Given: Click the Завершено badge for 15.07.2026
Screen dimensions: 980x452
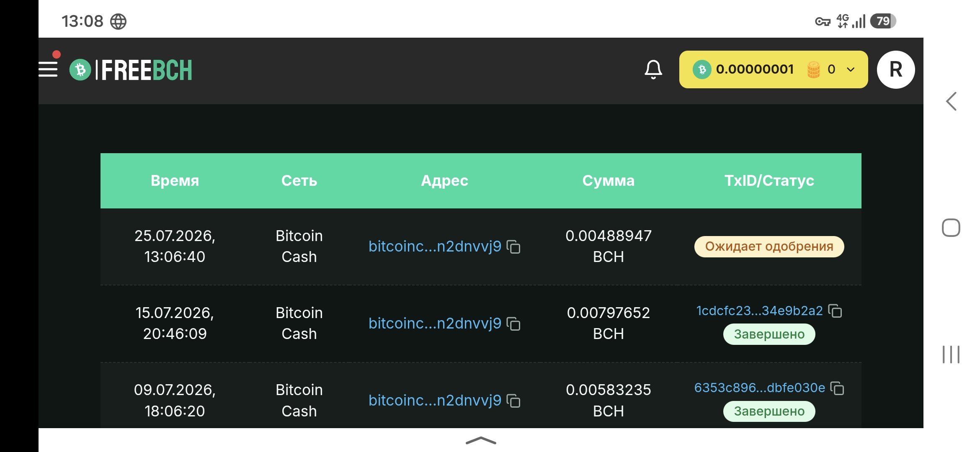Looking at the screenshot, I should click(769, 334).
